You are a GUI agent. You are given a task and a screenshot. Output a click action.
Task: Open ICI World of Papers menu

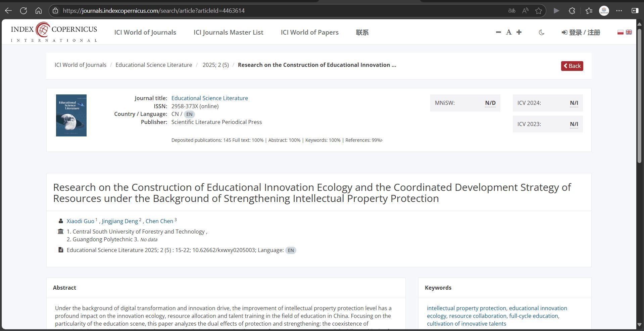coord(309,32)
